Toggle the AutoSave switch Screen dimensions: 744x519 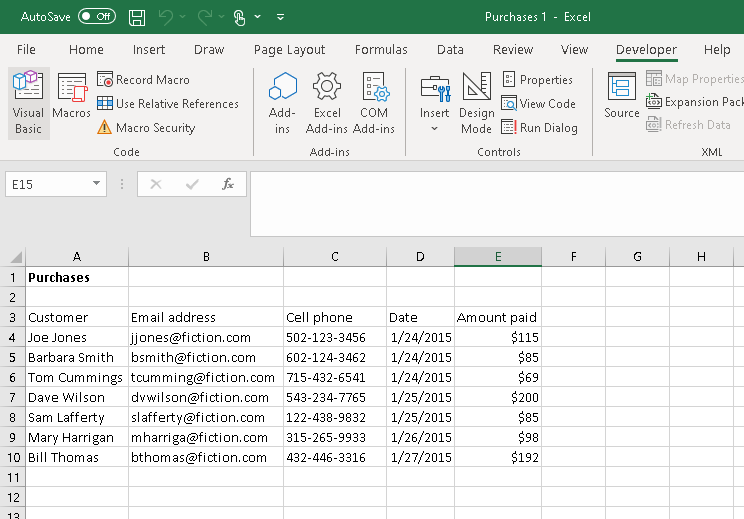tap(96, 17)
